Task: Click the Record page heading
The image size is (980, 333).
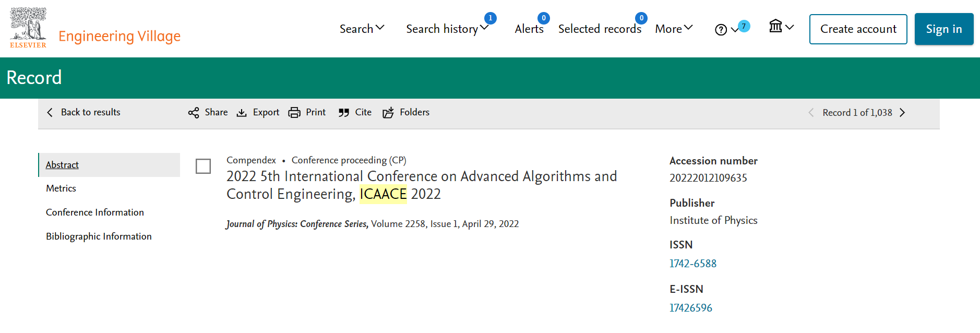Action: click(34, 78)
